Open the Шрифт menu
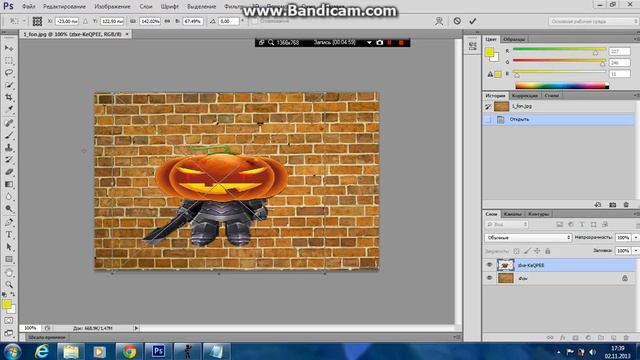Viewport: 640px width, 360px height. 169,7
